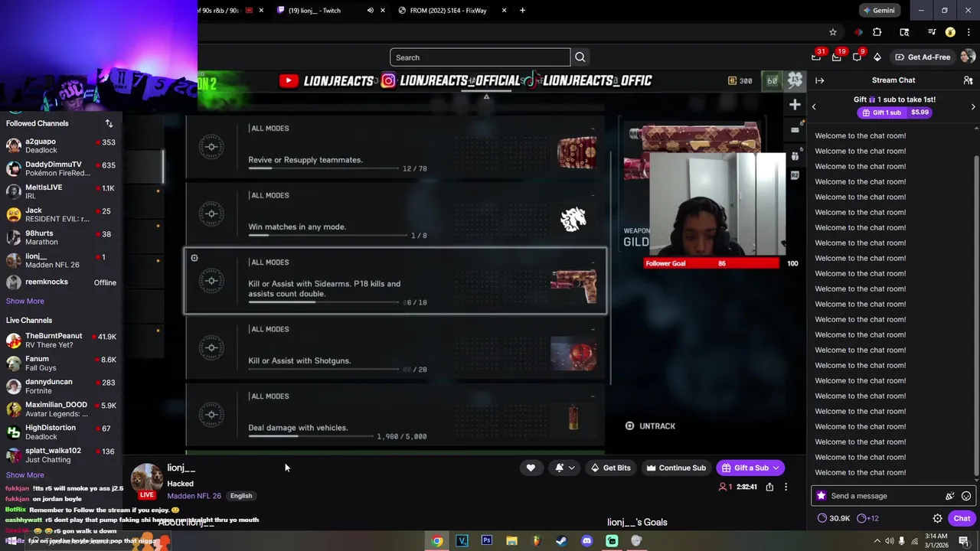This screenshot has width=980, height=551.
Task: Open the emote picker smiley in chat
Action: 966,496
